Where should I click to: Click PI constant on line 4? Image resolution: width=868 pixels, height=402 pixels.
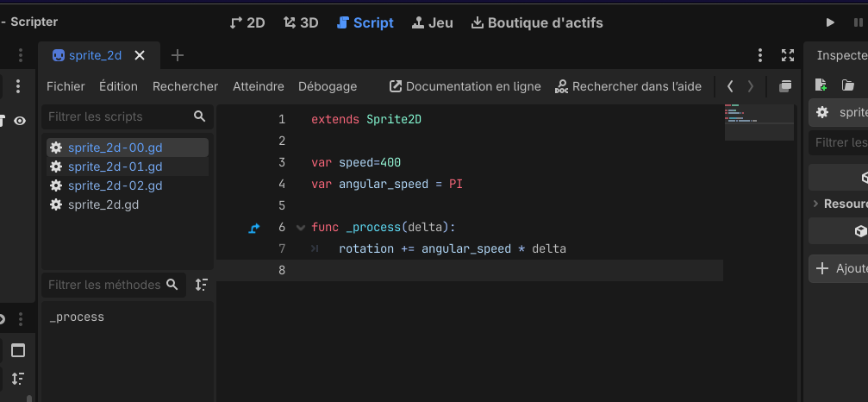tap(456, 185)
